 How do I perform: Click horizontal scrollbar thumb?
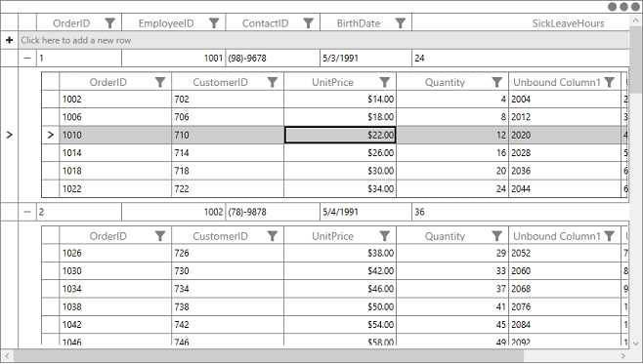pos(269,356)
